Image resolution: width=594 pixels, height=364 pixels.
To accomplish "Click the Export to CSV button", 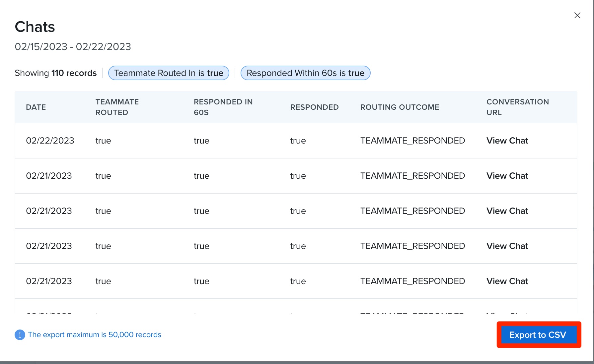I will point(538,335).
